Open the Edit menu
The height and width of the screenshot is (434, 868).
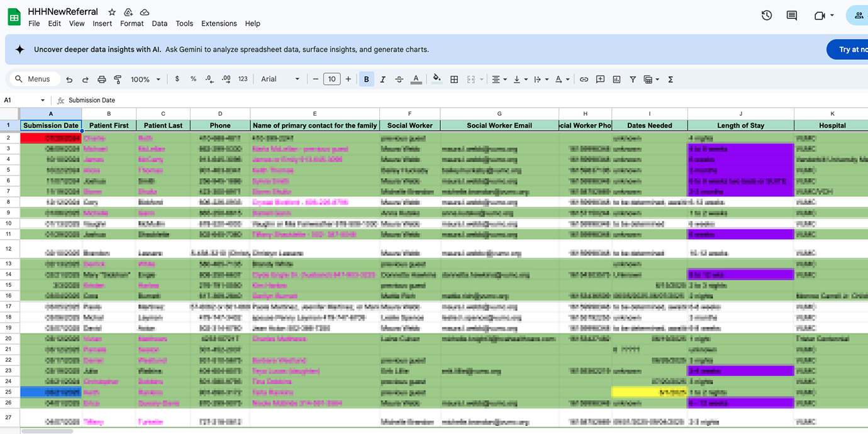55,23
